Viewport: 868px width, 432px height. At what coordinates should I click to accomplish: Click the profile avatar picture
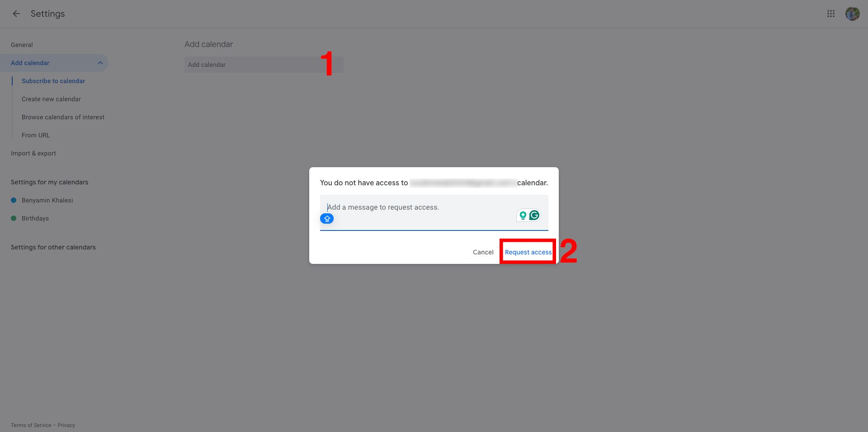point(853,14)
